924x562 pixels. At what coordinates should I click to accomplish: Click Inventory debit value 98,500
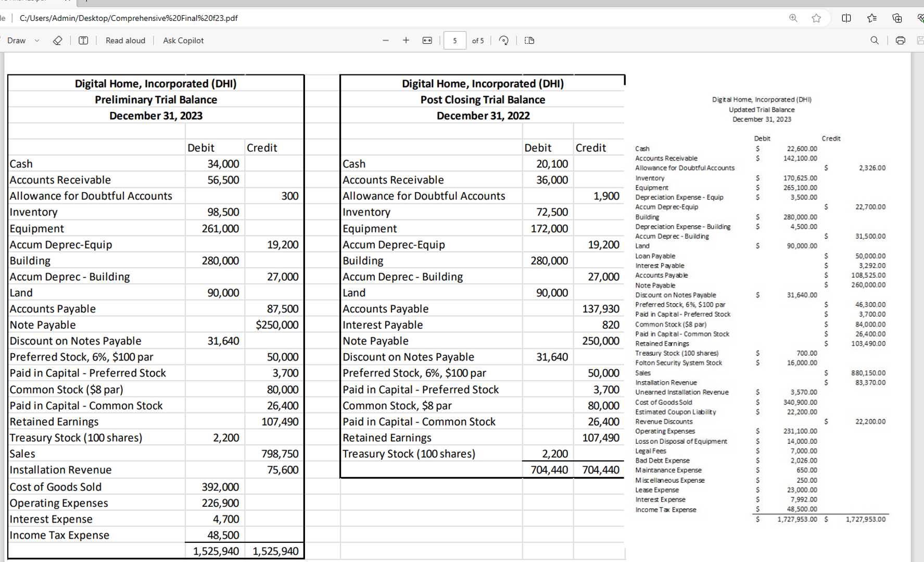coord(223,213)
